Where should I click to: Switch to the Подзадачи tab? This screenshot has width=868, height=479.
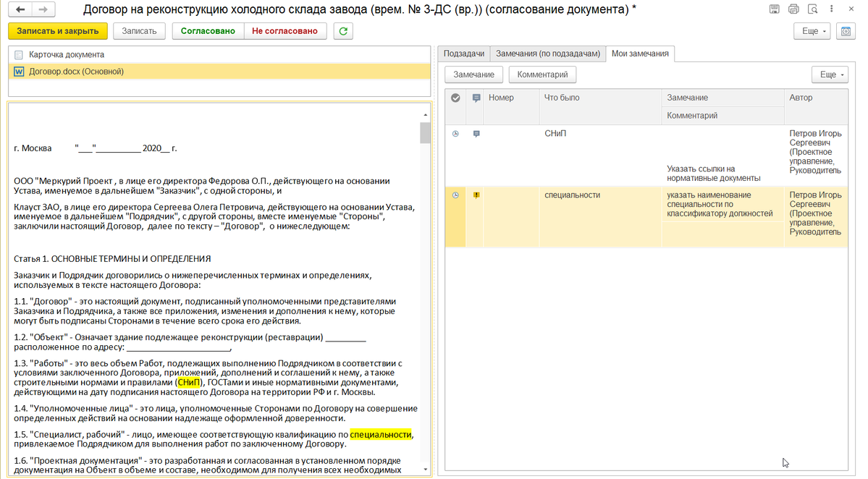[x=464, y=54]
